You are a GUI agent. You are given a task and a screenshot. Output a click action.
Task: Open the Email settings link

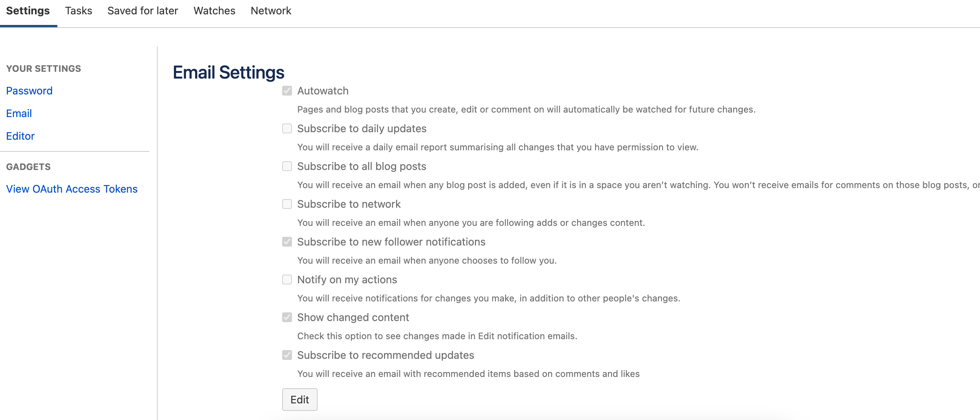[x=19, y=113]
